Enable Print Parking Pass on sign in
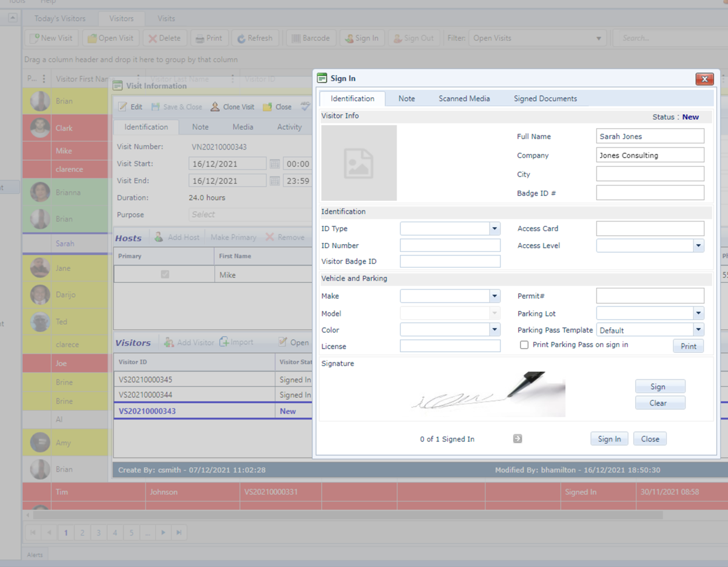 pos(524,345)
